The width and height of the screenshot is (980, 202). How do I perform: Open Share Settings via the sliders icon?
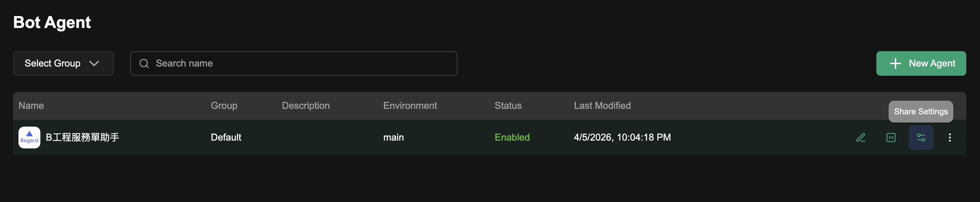point(921,138)
